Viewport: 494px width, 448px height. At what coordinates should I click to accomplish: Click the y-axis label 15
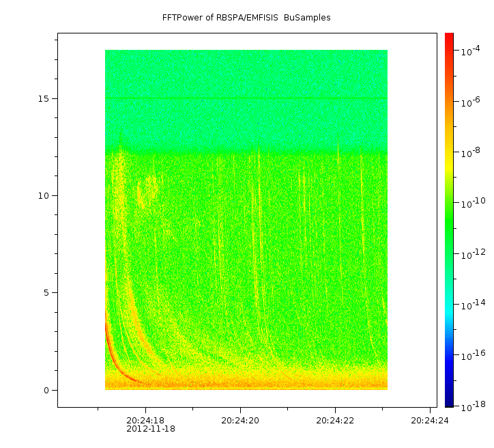pyautogui.click(x=44, y=98)
